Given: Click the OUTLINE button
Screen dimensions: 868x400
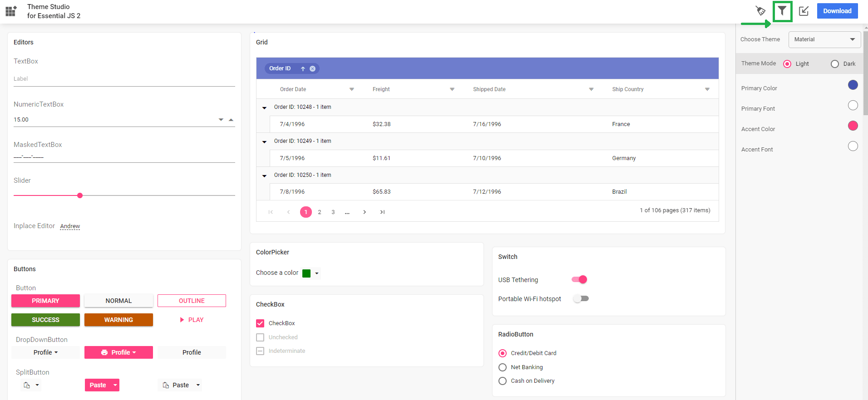Looking at the screenshot, I should click(x=192, y=301).
